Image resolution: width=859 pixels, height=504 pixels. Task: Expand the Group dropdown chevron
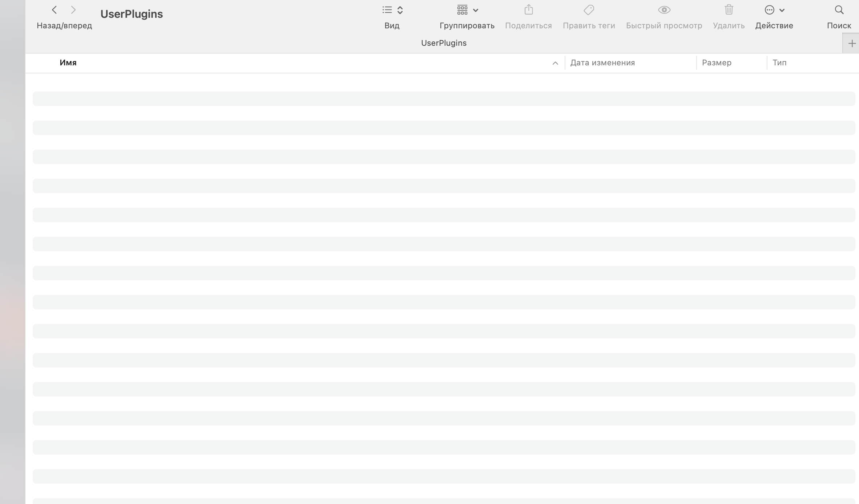click(x=476, y=11)
